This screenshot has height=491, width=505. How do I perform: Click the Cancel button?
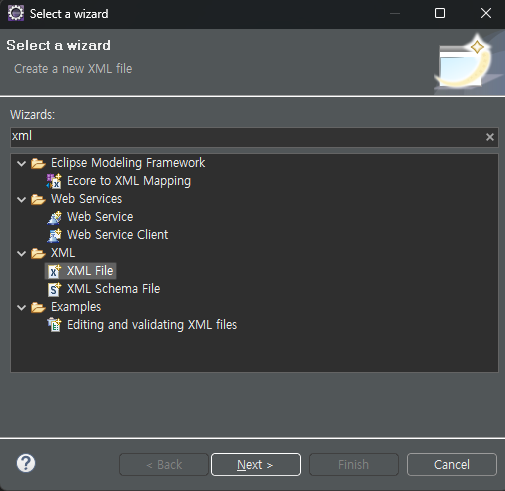(x=452, y=464)
